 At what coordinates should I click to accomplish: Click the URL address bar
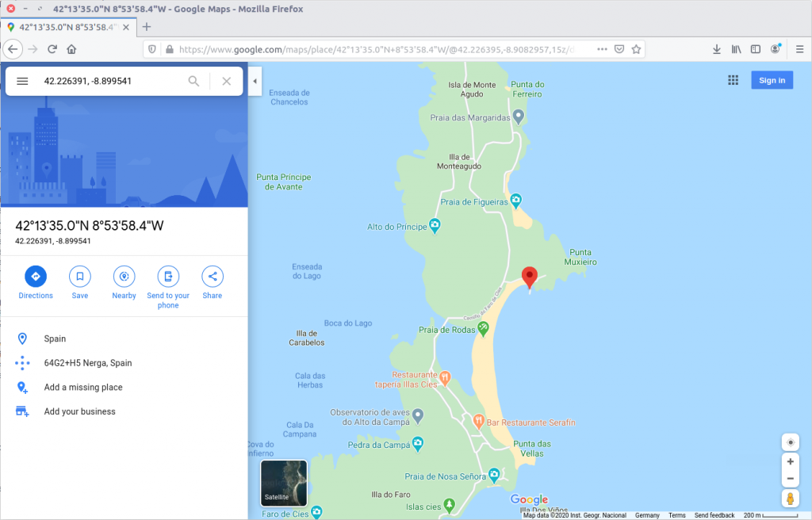[x=377, y=50]
